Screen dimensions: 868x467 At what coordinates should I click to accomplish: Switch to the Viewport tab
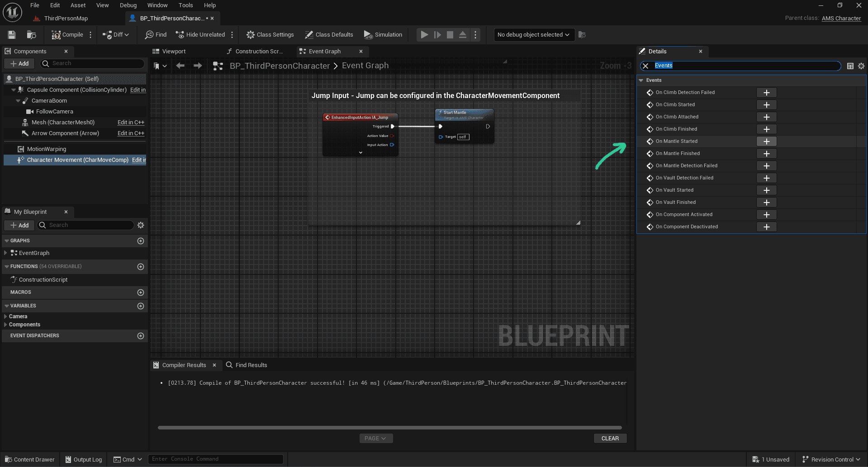(174, 52)
